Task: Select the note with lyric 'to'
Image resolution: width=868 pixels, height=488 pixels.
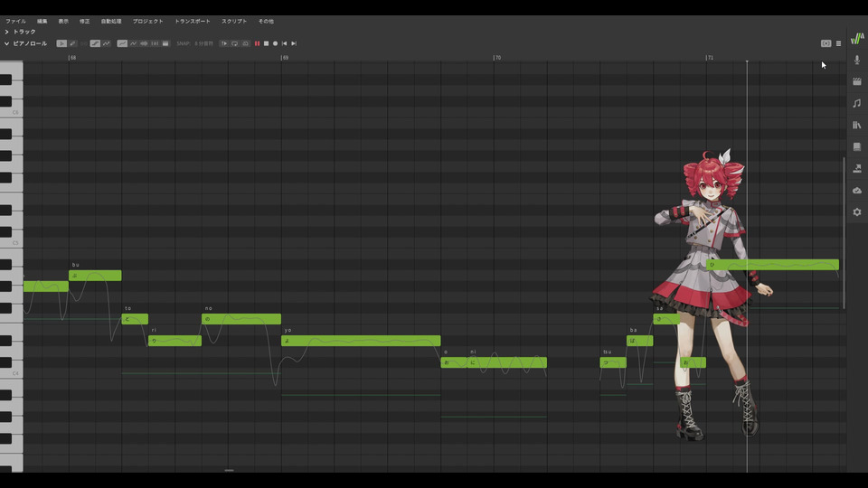Action: (x=135, y=319)
